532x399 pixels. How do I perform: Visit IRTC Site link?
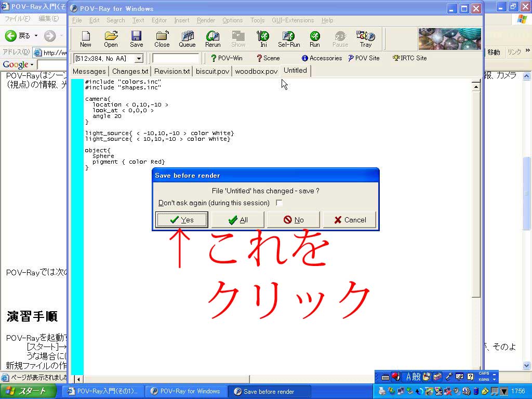coord(409,58)
